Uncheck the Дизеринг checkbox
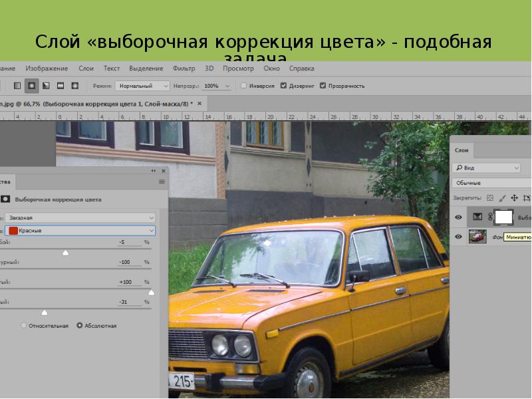532x399 pixels. coord(284,86)
